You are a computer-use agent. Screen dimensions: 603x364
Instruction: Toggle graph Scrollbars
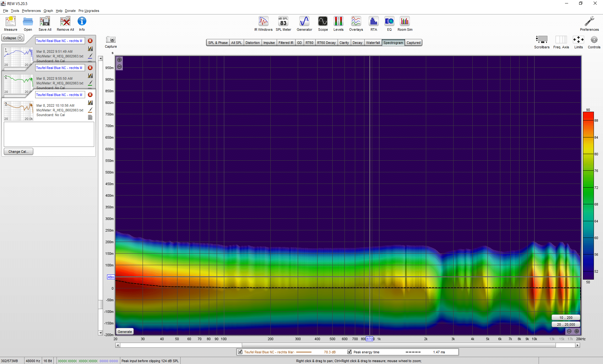[x=542, y=42]
